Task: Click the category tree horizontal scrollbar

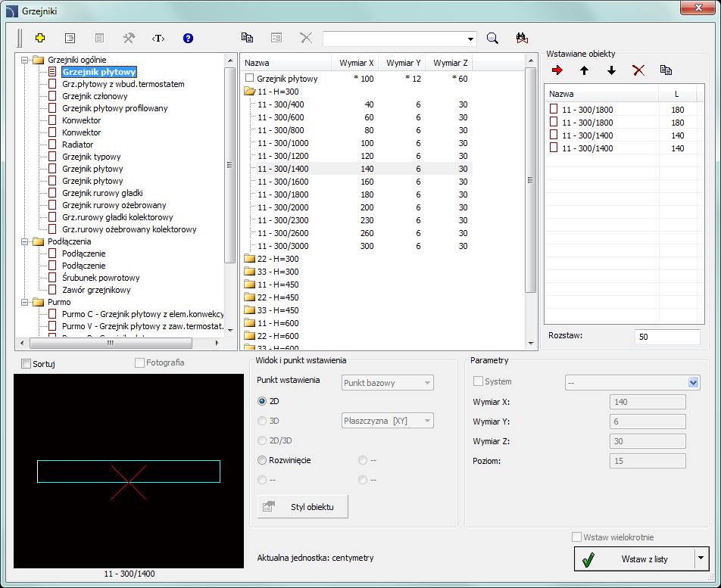Action: (111, 343)
